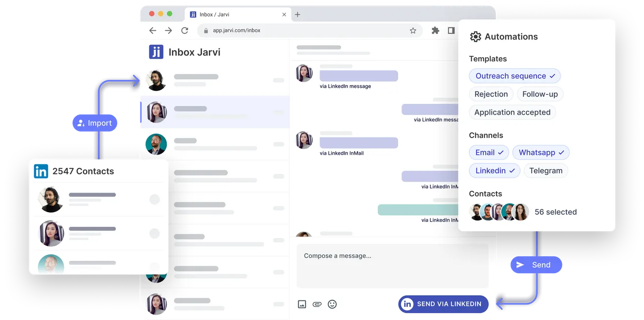Select the Follow-up template
The width and height of the screenshot is (644, 320).
pyautogui.click(x=540, y=94)
